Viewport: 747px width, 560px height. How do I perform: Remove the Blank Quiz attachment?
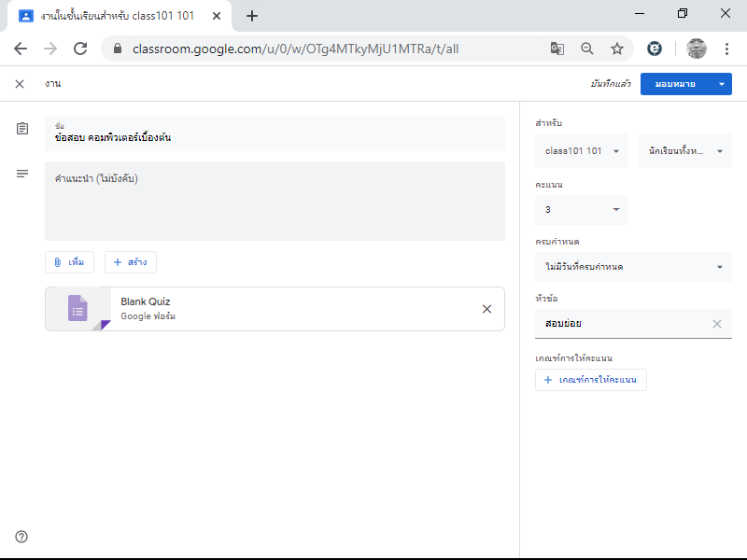486,309
